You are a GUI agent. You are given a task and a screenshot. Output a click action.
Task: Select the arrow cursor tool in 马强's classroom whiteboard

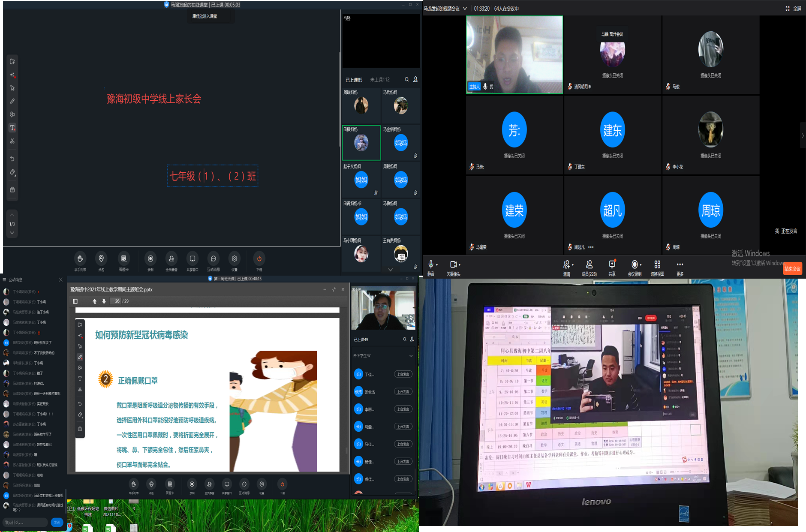click(x=12, y=88)
